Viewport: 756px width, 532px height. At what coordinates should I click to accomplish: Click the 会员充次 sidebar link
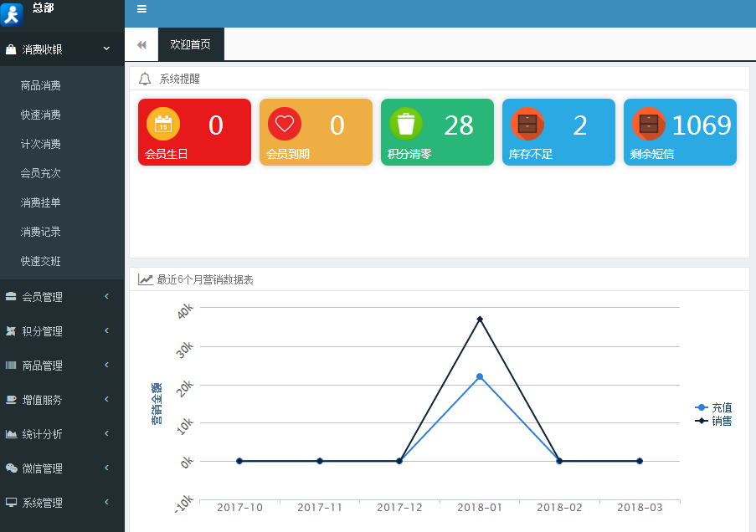(41, 173)
